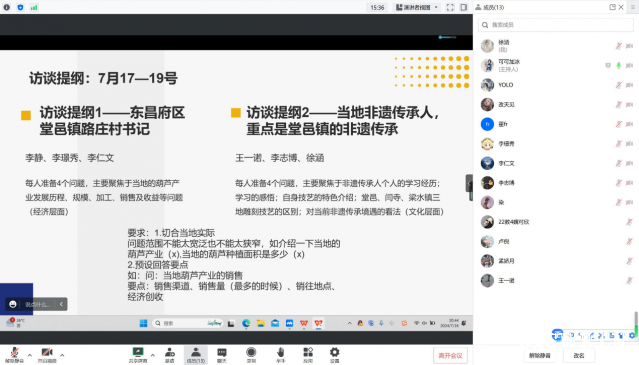Click the blue security shield icon
The height and width of the screenshot is (365, 639).
20,7
